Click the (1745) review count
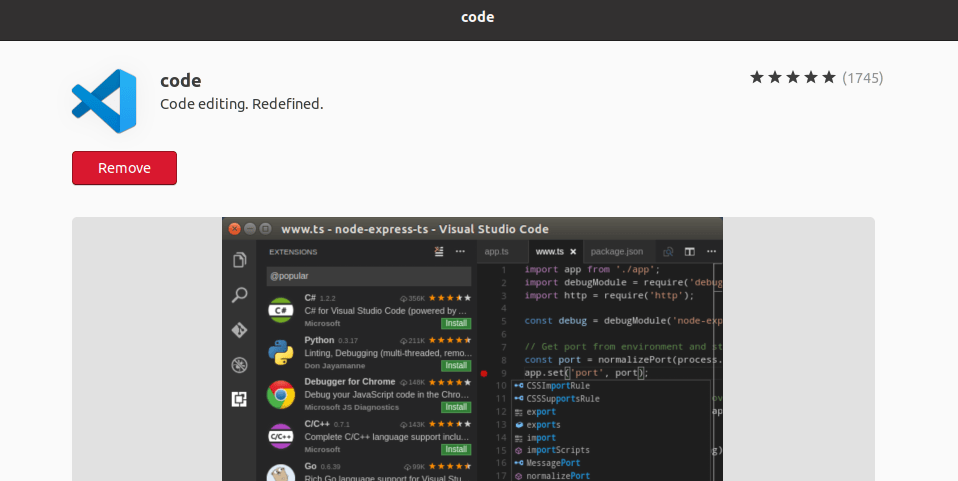Viewport: 958px width, 481px height. coord(862,78)
